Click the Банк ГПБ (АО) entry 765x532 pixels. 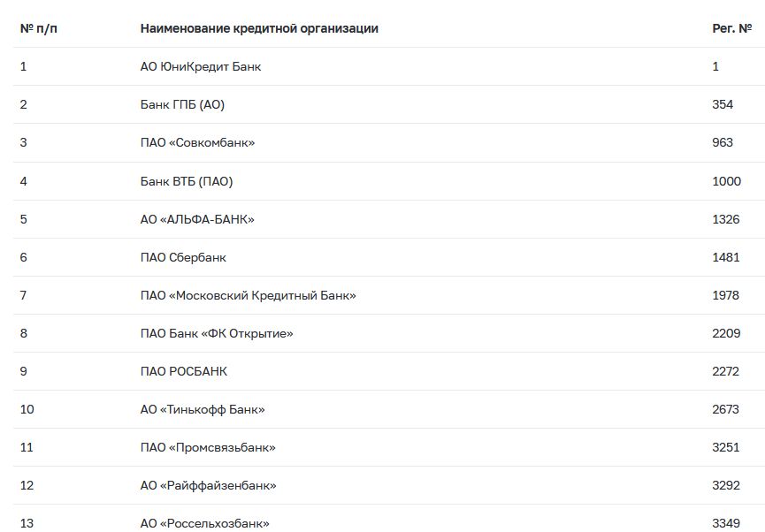pyautogui.click(x=182, y=104)
